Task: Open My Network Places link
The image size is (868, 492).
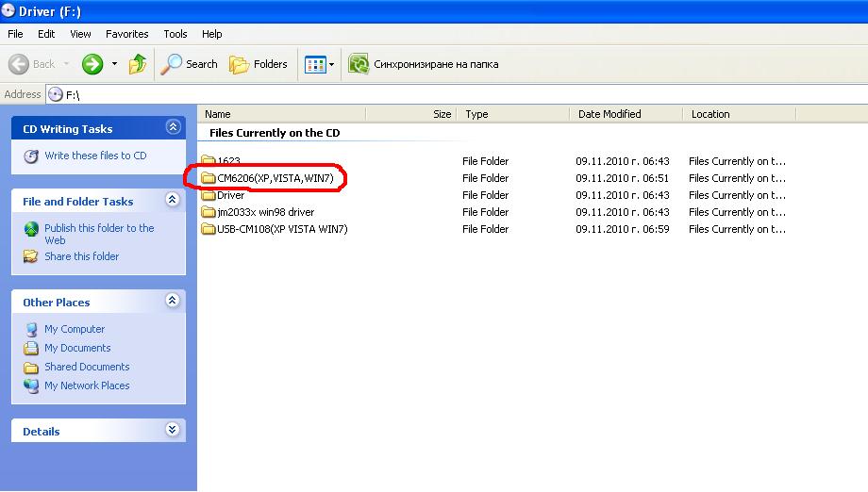Action: [x=87, y=385]
